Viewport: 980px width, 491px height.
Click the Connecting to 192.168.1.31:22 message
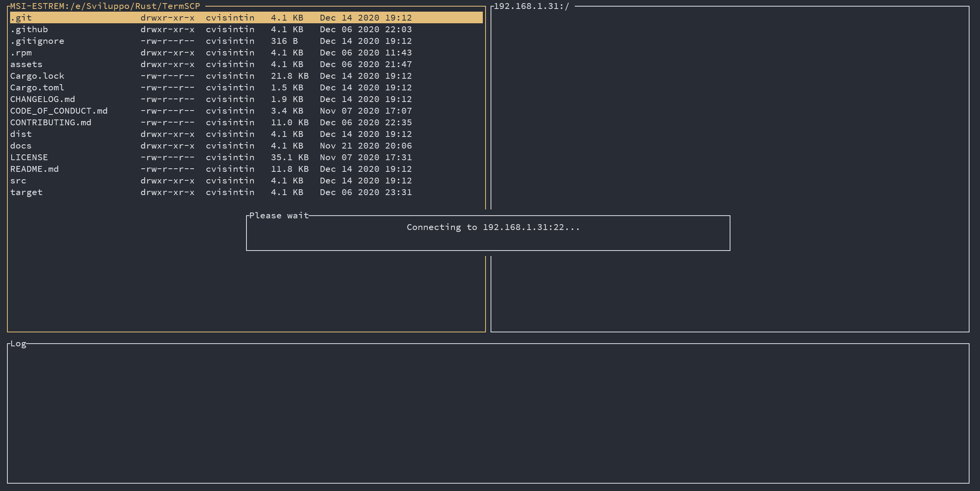(493, 227)
